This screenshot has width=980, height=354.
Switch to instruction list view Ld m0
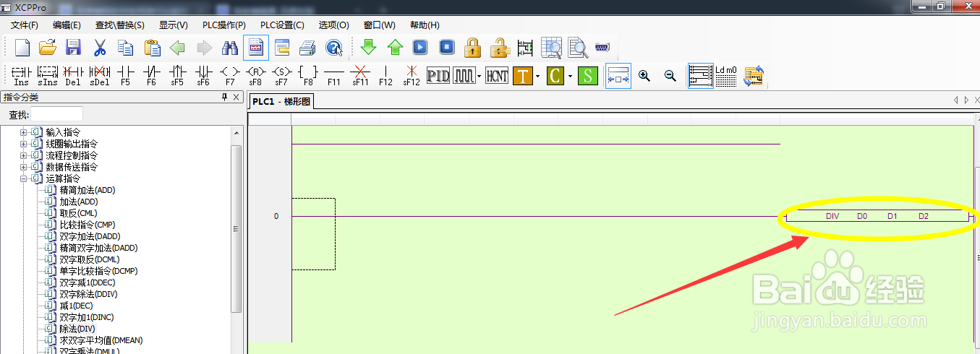(726, 75)
